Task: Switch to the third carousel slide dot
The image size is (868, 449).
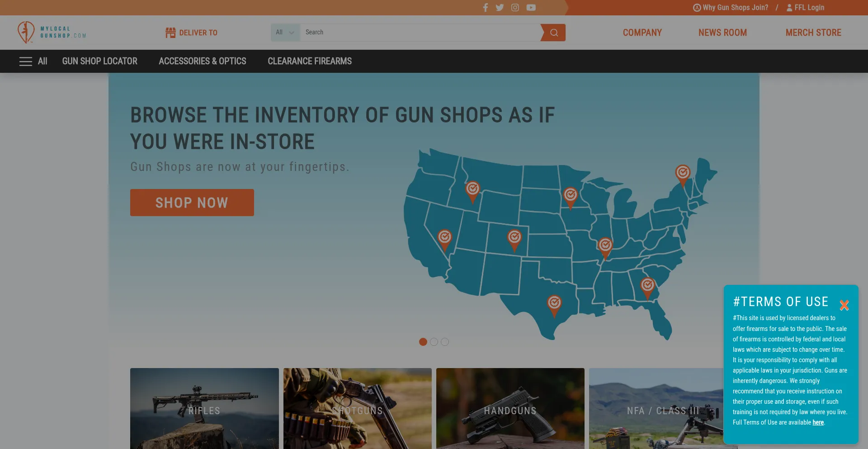Action: (x=445, y=342)
